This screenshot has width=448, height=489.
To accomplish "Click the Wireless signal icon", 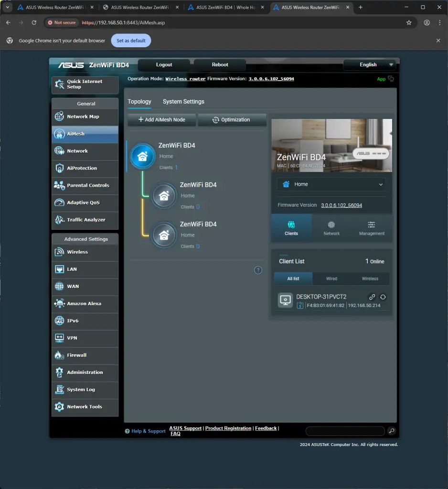I will point(59,252).
